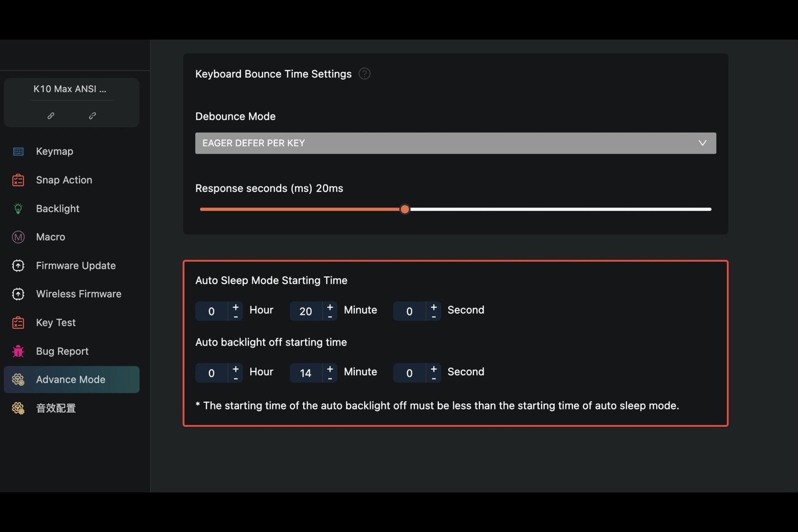The width and height of the screenshot is (798, 532).
Task: Open the Firmware Update icon
Action: pyautogui.click(x=18, y=265)
